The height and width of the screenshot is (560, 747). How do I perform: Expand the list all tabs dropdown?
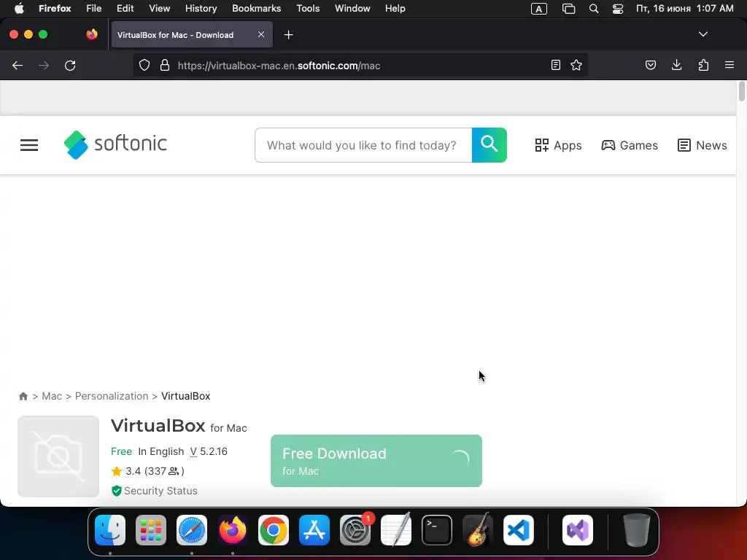coord(703,34)
